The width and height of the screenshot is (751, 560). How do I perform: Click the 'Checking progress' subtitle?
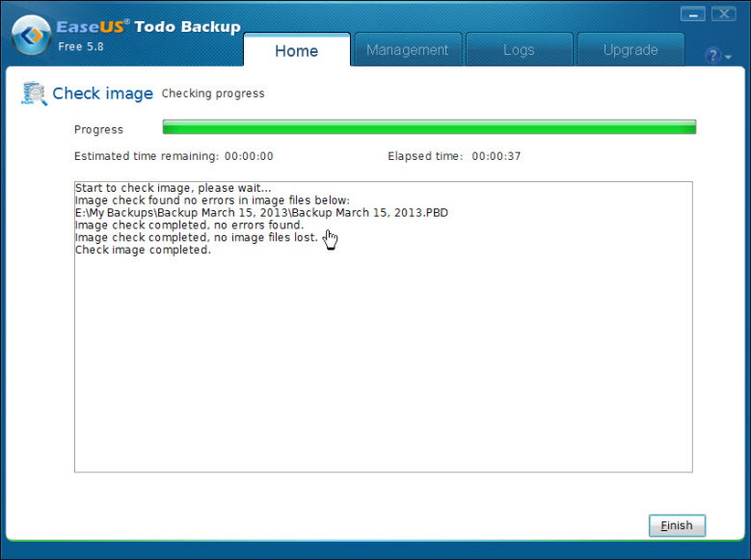pos(213,93)
